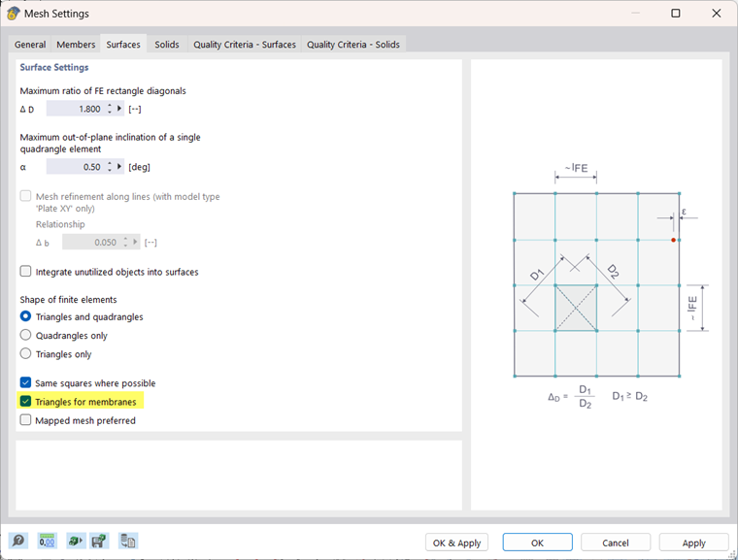Screen dimensions: 738x560
Task: Click Maximum ratio of FE rectangle diagonals label
Action: [x=103, y=91]
